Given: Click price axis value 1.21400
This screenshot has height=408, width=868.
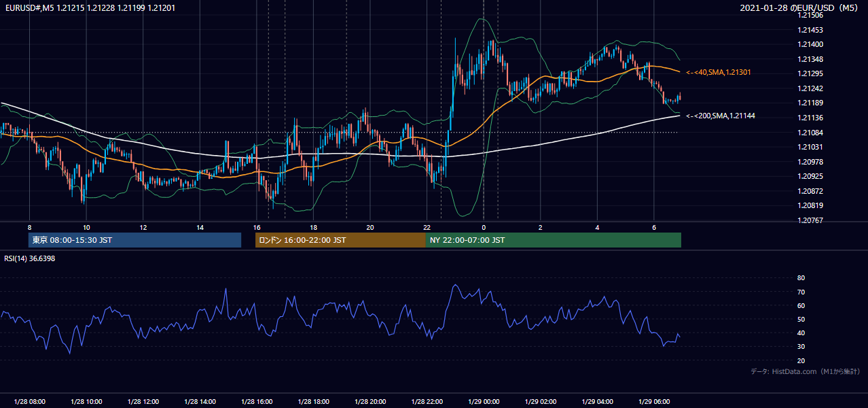Looking at the screenshot, I should [x=810, y=44].
